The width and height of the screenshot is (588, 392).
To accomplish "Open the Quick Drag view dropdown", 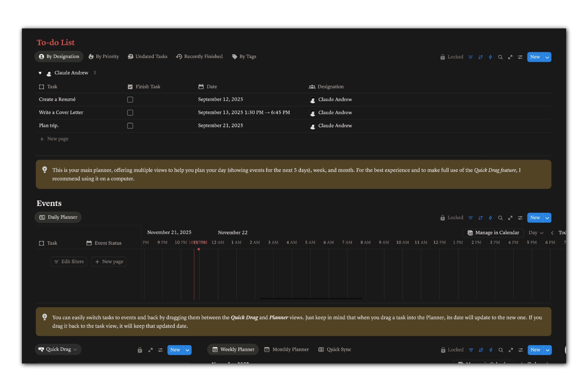I will tap(58, 349).
